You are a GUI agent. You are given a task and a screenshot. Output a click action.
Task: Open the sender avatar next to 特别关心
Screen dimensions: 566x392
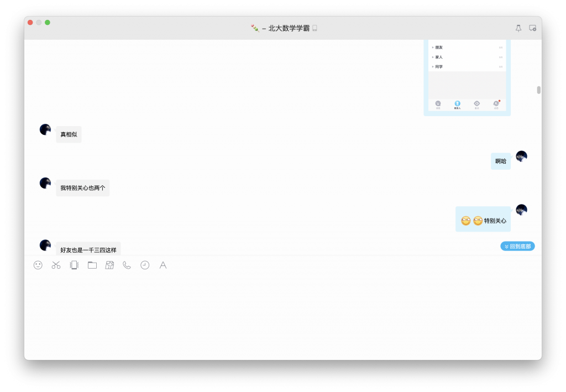pyautogui.click(x=521, y=210)
